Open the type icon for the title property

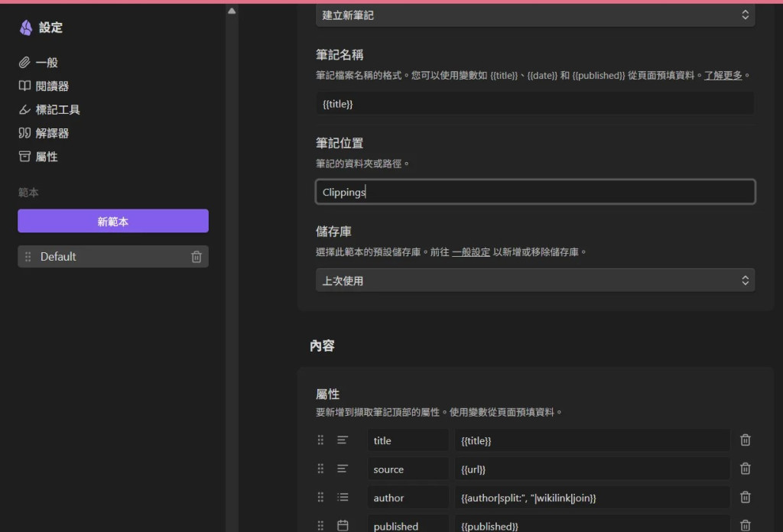pos(343,440)
